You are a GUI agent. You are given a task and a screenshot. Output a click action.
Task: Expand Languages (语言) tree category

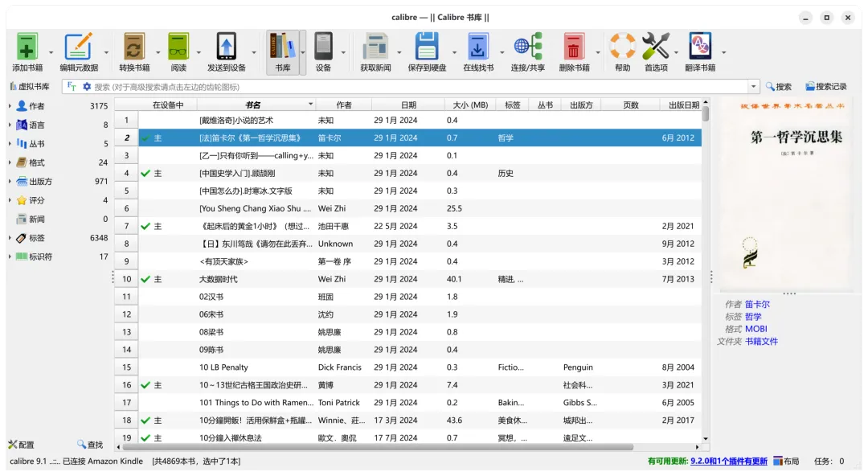point(10,125)
